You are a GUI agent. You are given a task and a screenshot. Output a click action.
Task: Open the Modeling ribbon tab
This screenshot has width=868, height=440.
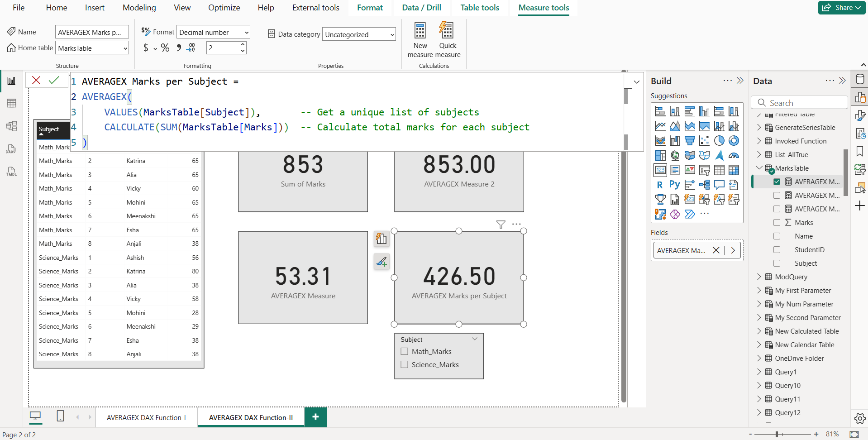pos(139,8)
